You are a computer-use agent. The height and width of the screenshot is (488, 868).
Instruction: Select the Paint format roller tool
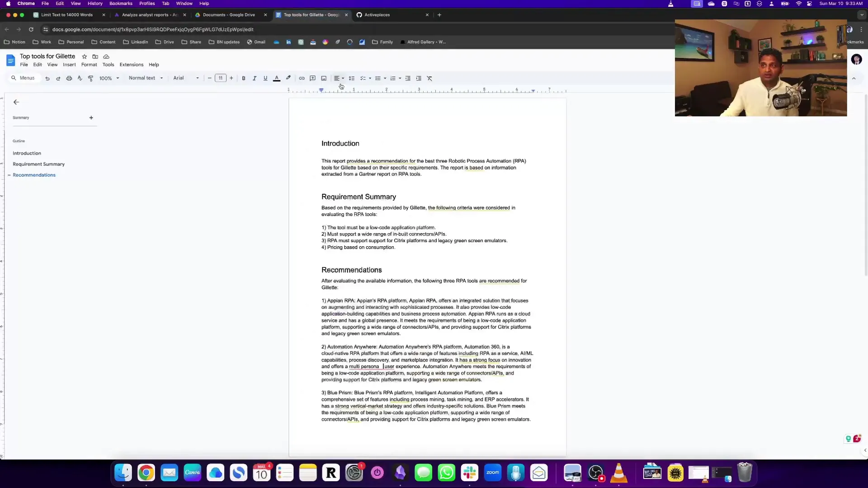(x=90, y=78)
